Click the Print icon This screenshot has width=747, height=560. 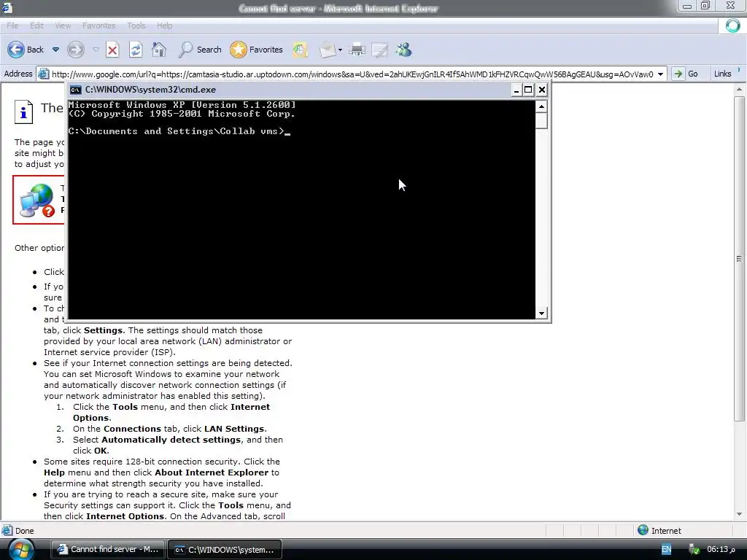[357, 50]
